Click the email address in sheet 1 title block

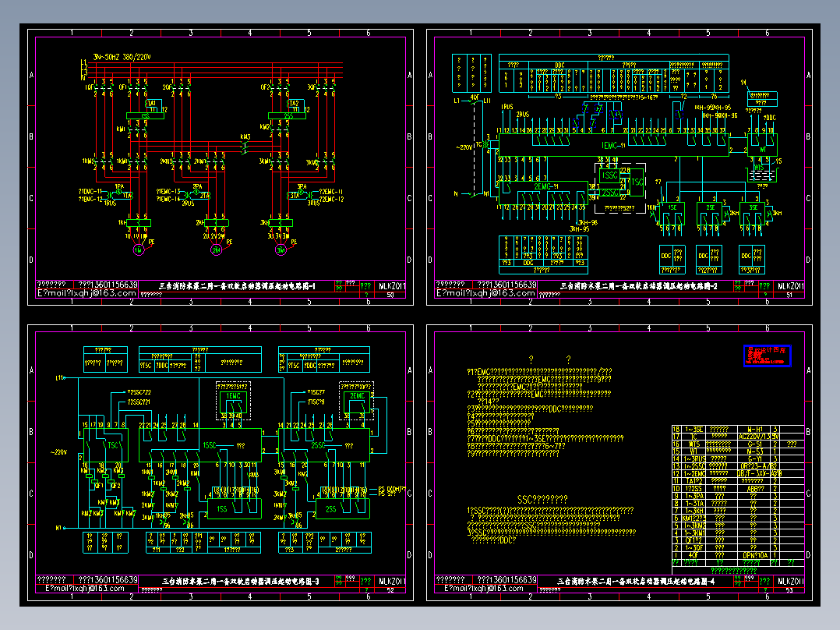click(86, 293)
